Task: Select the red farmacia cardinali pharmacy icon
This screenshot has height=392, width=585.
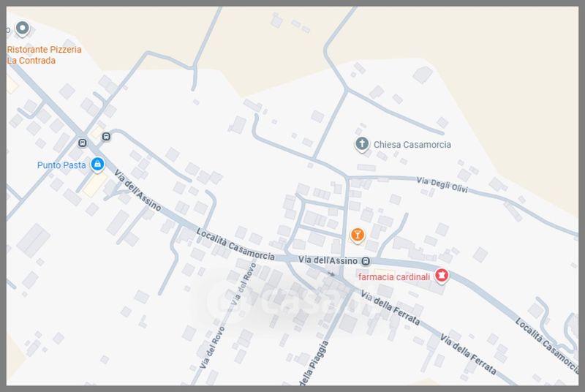Action: click(x=442, y=276)
